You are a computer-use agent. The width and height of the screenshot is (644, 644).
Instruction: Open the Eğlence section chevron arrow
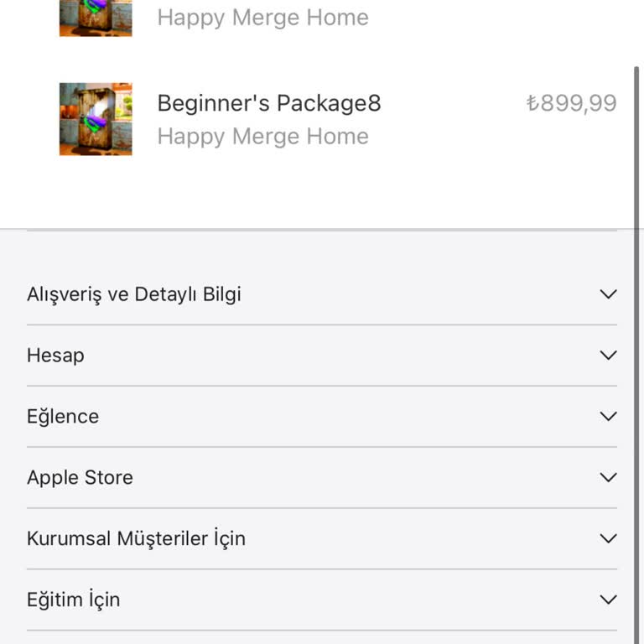[x=609, y=417]
